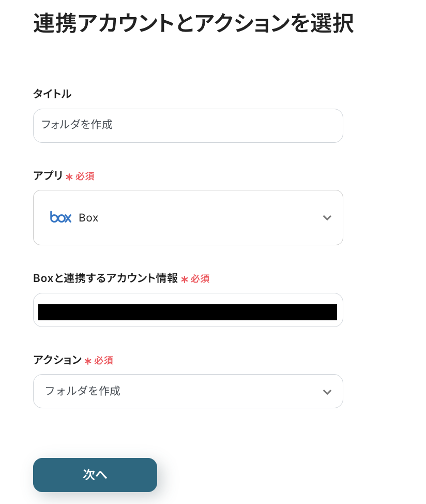Viewport: 426px width, 504px height.
Task: Click the red asterisk beside アプリ
Action: point(69,177)
